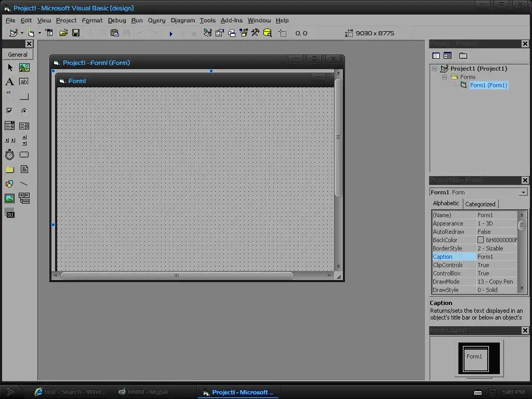The height and width of the screenshot is (399, 532).
Task: Open Properties Window from toolbar
Action: pyautogui.click(x=220, y=33)
